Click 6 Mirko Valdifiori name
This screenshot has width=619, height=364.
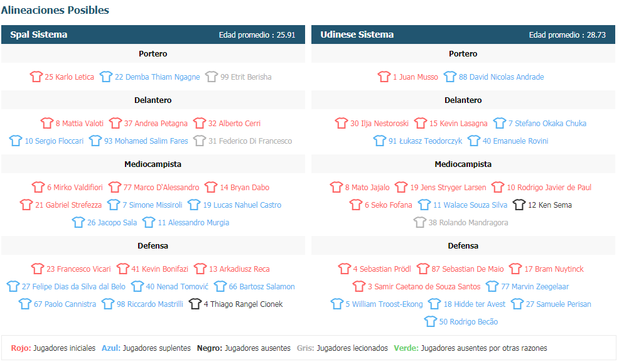(75, 188)
